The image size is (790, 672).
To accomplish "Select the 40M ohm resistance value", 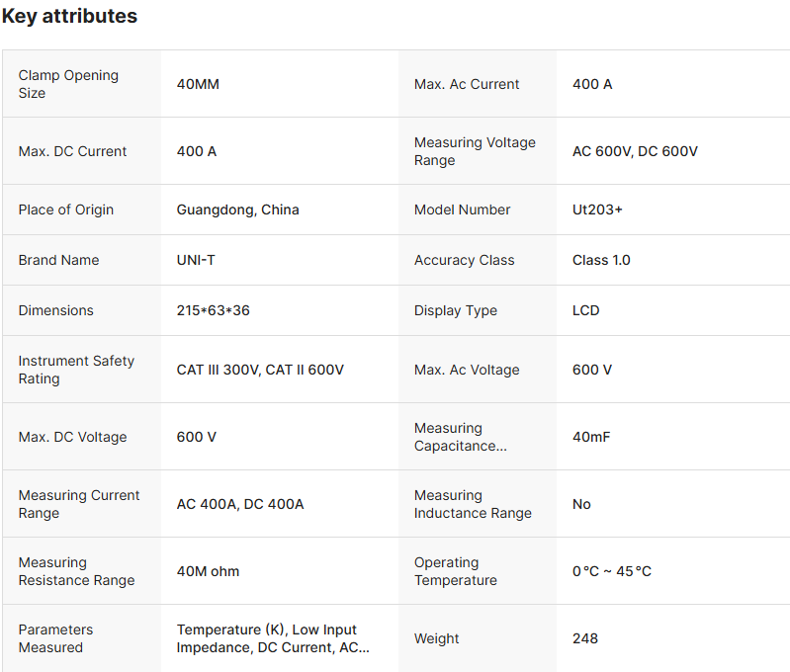I will coord(208,571).
